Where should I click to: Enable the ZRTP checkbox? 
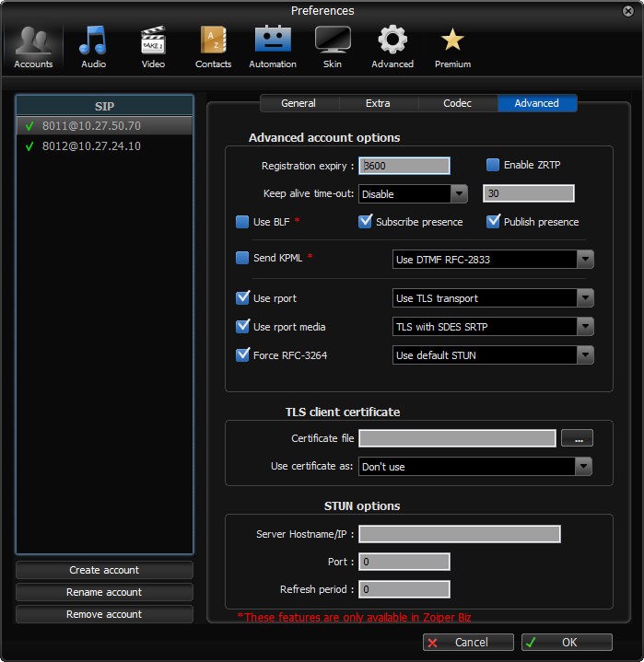tap(493, 166)
